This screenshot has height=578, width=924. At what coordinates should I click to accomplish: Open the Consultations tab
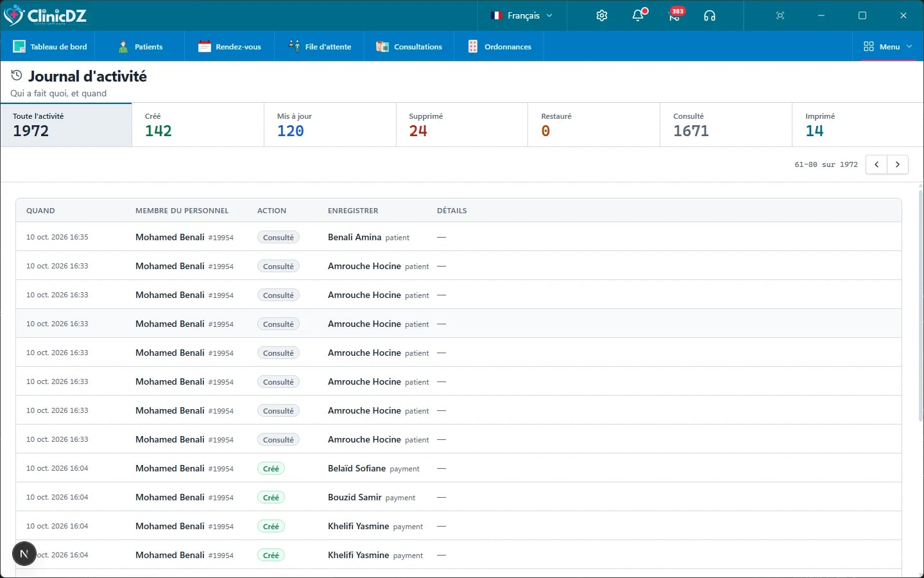pyautogui.click(x=409, y=46)
